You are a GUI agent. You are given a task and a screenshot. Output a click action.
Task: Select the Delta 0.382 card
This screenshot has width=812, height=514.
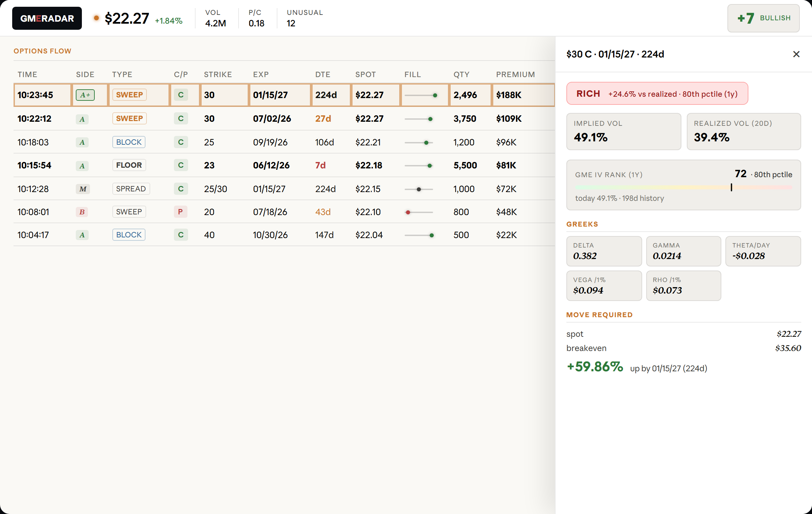[x=604, y=251]
